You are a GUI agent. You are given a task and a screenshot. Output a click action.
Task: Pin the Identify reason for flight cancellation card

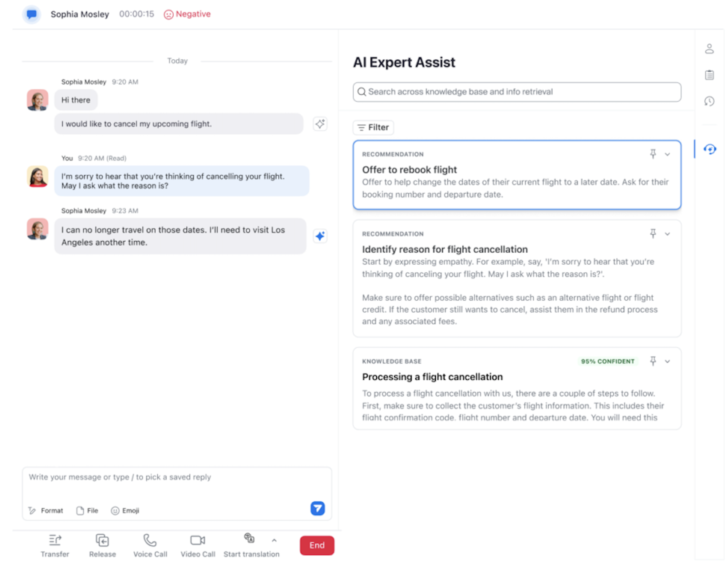[653, 234]
